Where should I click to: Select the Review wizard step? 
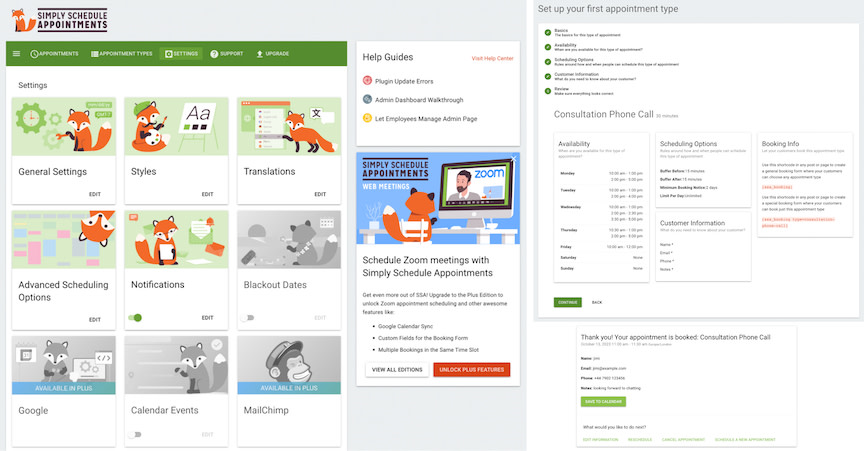pyautogui.click(x=584, y=91)
